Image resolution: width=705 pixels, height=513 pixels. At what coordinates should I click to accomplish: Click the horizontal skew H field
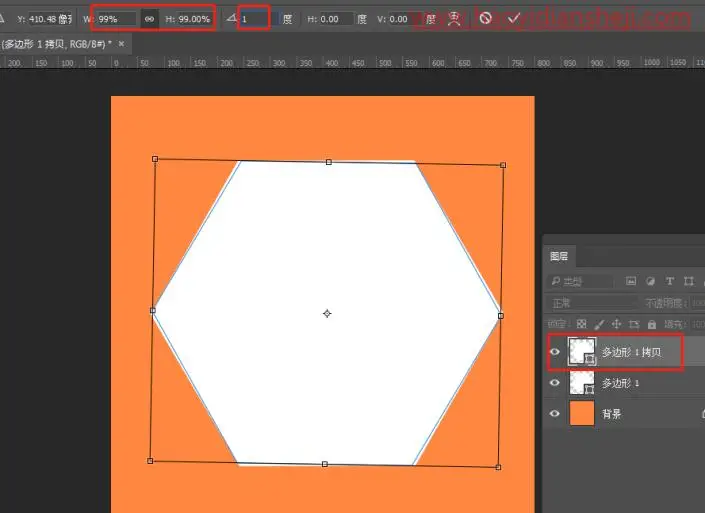336,19
